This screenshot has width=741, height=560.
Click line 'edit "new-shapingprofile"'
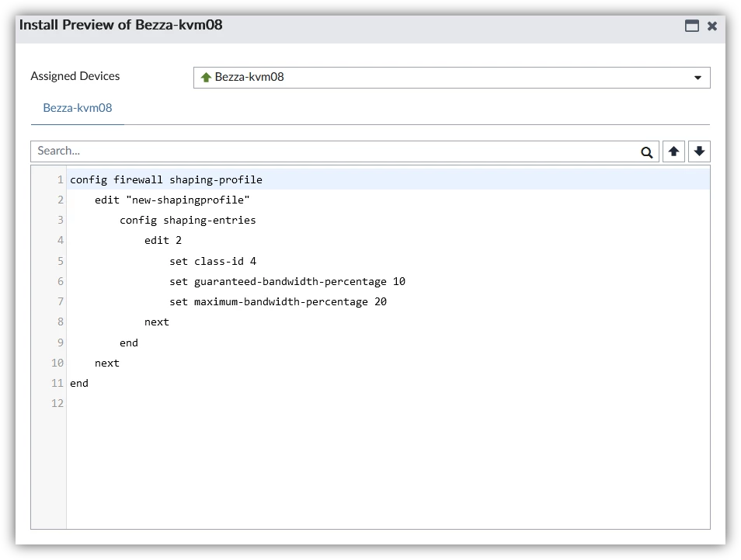click(172, 200)
